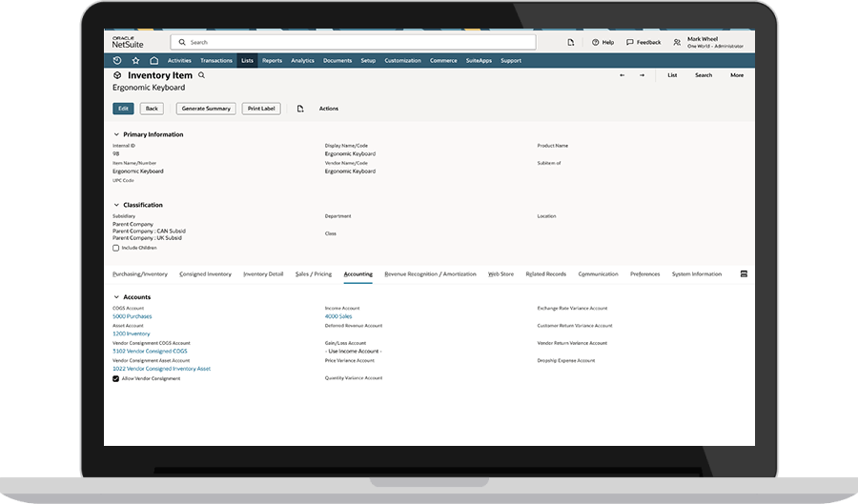Collapse the Classification section
Image resolution: width=858 pixels, height=504 pixels.
[116, 205]
